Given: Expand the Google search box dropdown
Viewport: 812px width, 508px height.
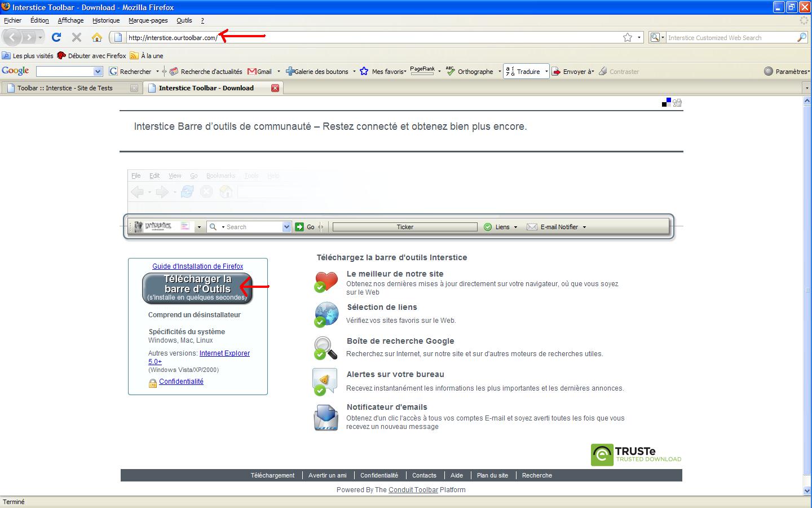Looking at the screenshot, I should [98, 72].
